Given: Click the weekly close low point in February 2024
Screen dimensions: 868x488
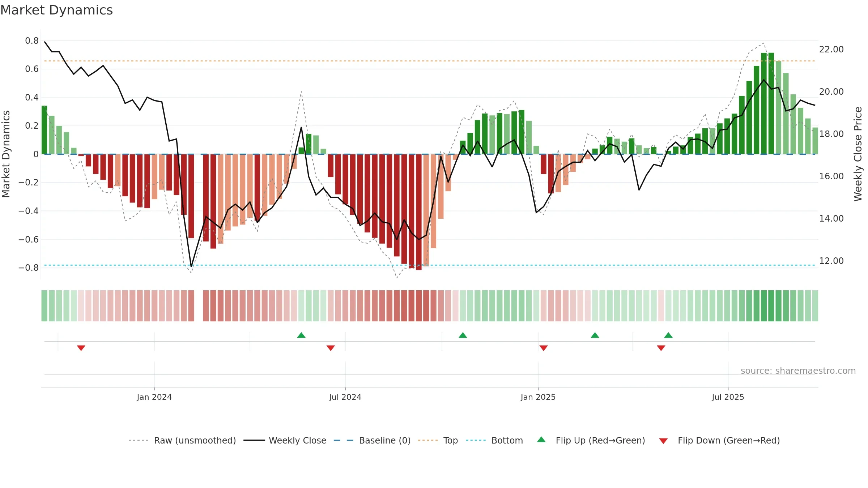Looking at the screenshot, I should (191, 266).
